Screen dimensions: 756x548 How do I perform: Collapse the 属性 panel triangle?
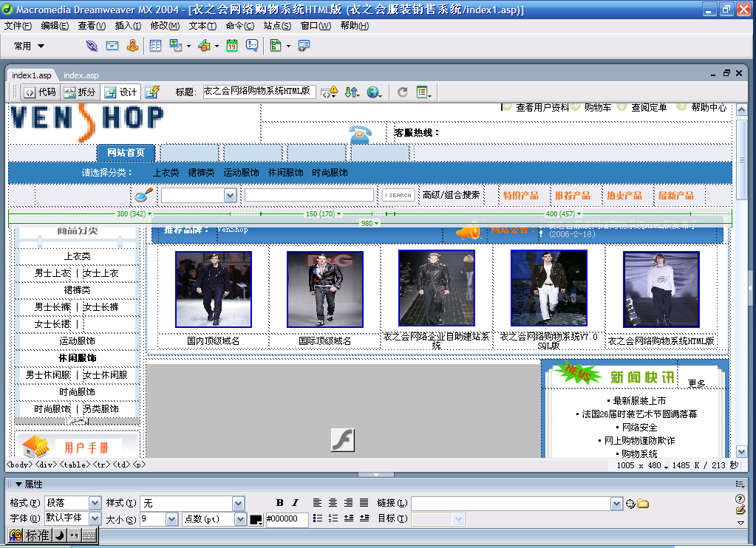pos(18,484)
